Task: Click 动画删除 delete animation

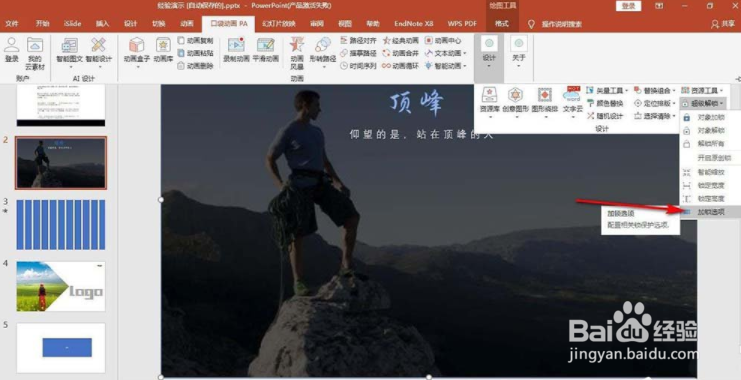Action: point(195,66)
